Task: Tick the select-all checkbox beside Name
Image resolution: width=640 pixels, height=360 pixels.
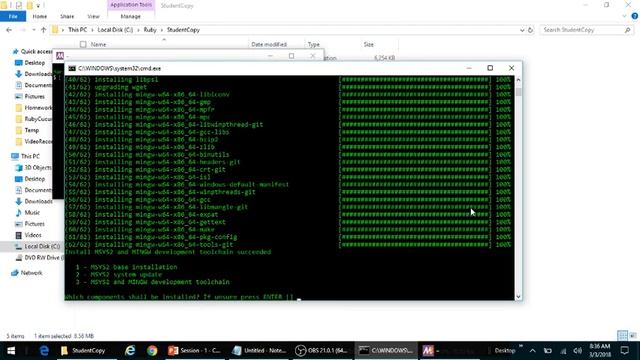Action: (x=83, y=44)
